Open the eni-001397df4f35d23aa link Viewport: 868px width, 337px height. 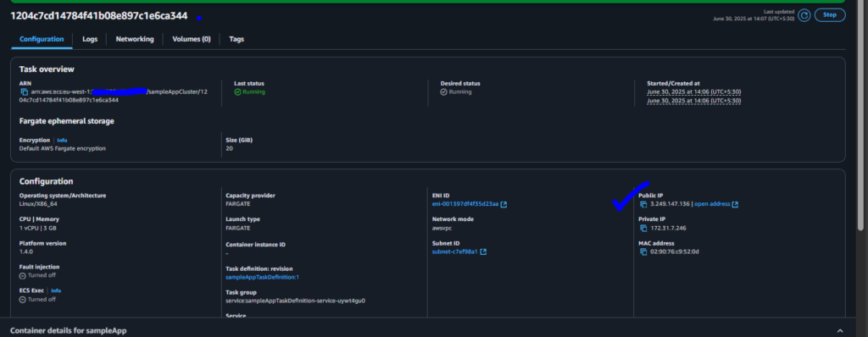465,204
